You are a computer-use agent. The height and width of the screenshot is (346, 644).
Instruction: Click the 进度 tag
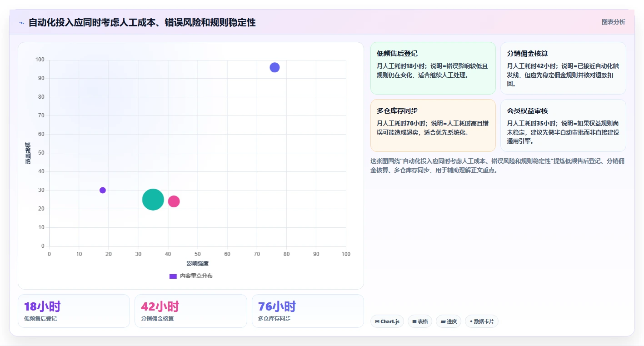[449, 321]
